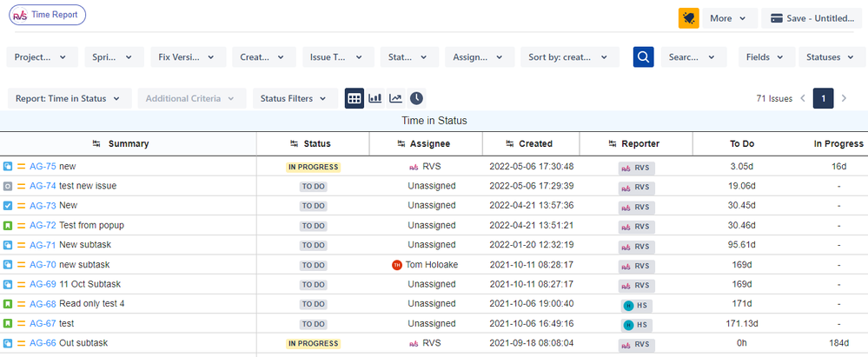Click the Assignee column sort icon
The height and width of the screenshot is (357, 868).
coord(402,144)
